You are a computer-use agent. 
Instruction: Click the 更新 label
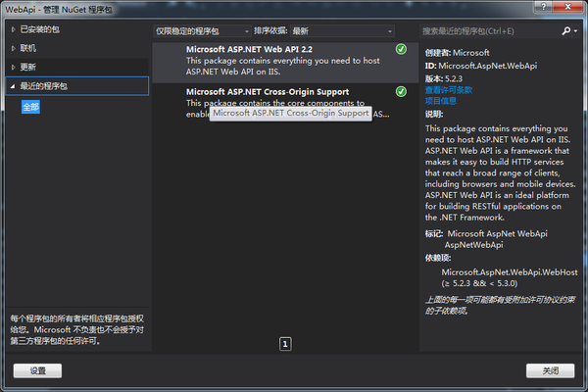[x=28, y=68]
